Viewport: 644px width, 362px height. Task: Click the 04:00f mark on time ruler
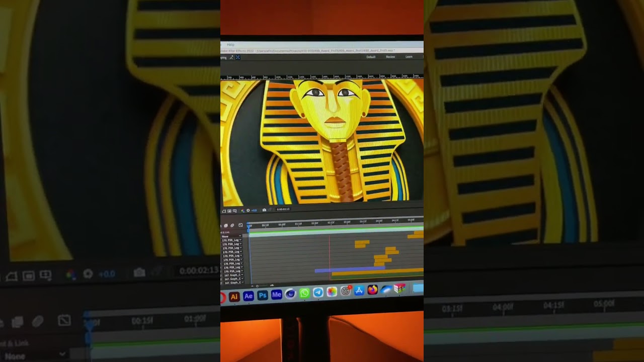click(379, 221)
